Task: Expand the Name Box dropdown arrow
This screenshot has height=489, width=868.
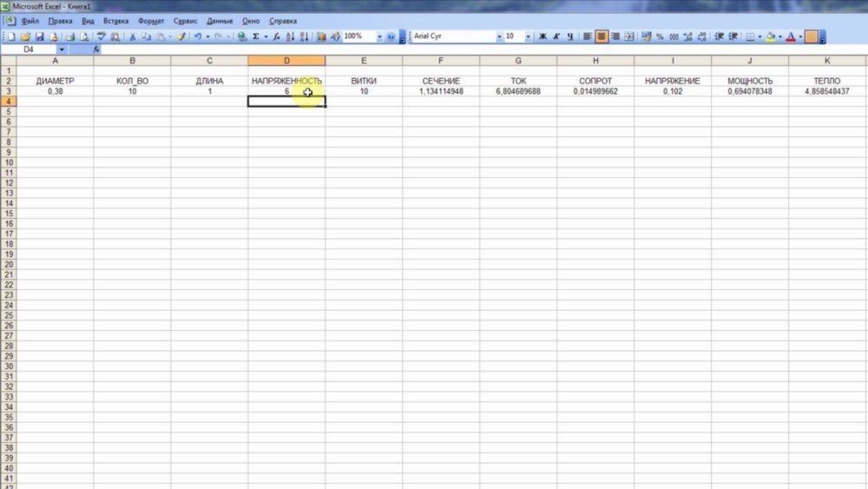Action: (x=62, y=50)
